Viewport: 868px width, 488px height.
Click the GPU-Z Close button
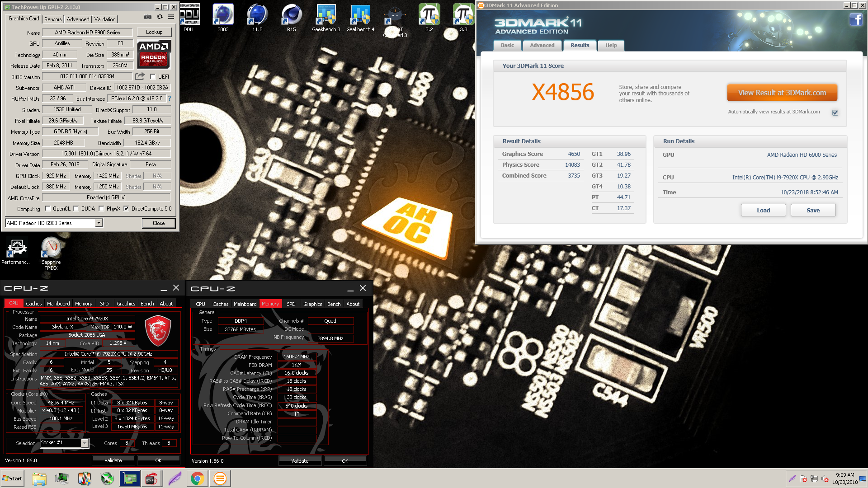[x=159, y=223]
